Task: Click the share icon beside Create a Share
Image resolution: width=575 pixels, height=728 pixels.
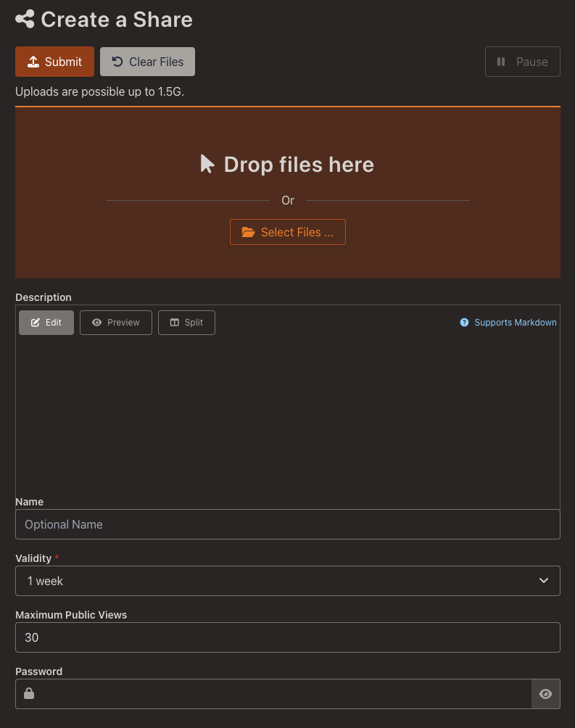Action: pyautogui.click(x=25, y=19)
